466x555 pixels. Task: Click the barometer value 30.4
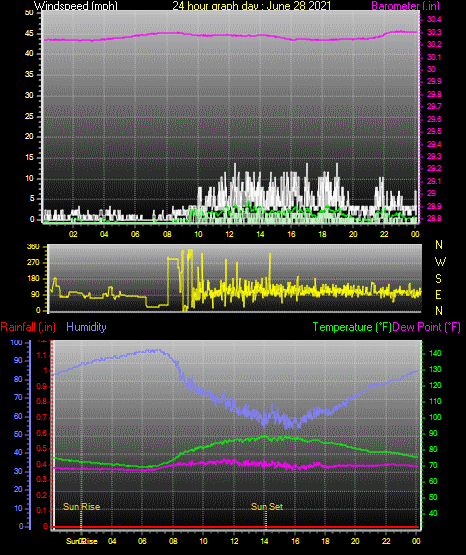point(434,19)
